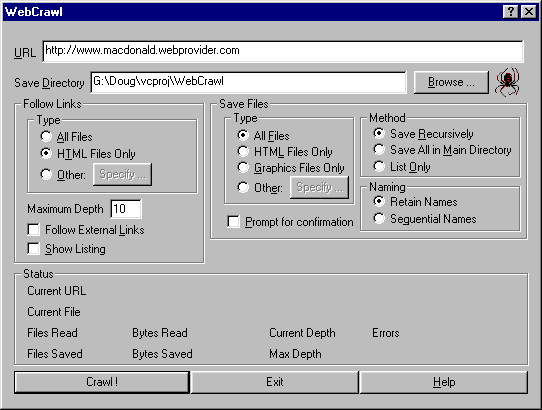Viewport: 542px width, 410px height.
Task: Open Help from the bottom button
Action: click(x=444, y=382)
